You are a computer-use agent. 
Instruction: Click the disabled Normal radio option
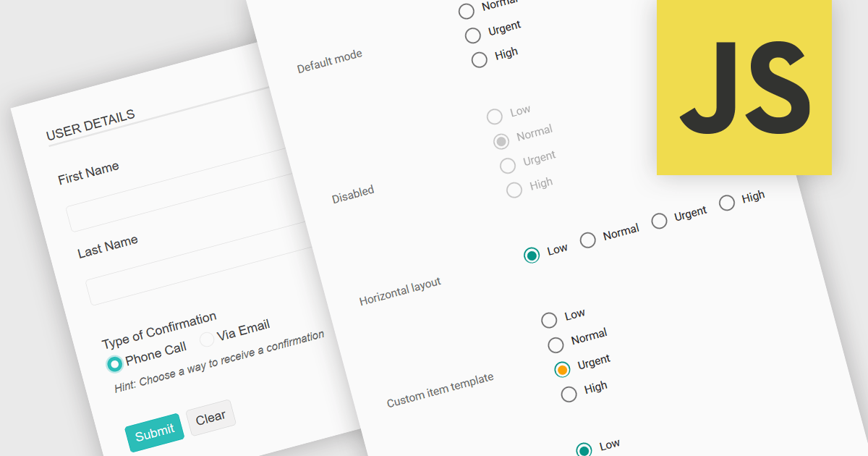tap(501, 141)
